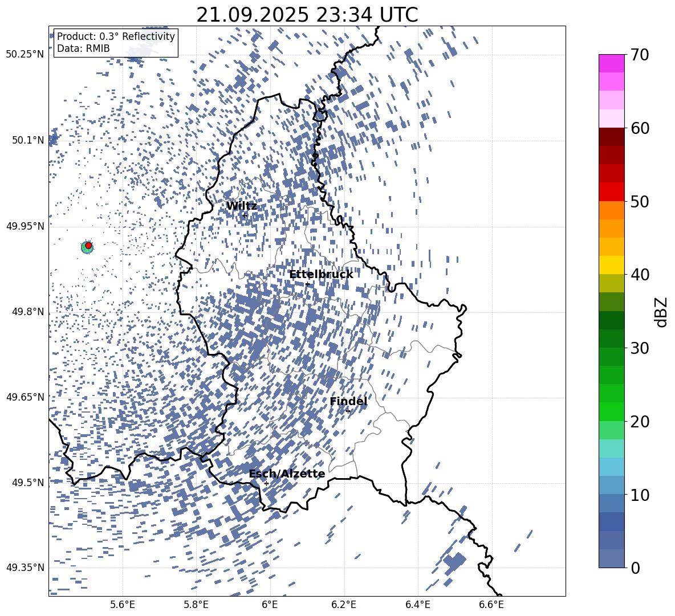The width and height of the screenshot is (675, 616).
Task: Click the 49.65°N latitude label
Action: tap(25, 397)
